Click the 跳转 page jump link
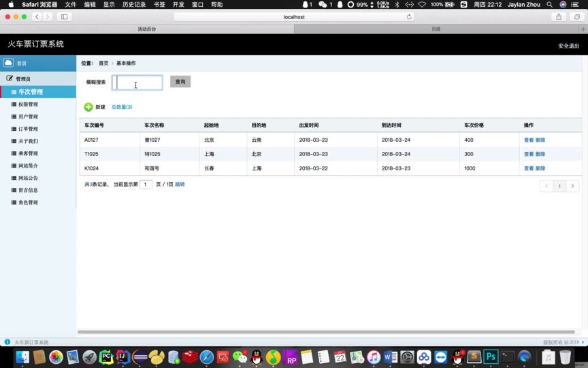The image size is (588, 368). pyautogui.click(x=180, y=185)
